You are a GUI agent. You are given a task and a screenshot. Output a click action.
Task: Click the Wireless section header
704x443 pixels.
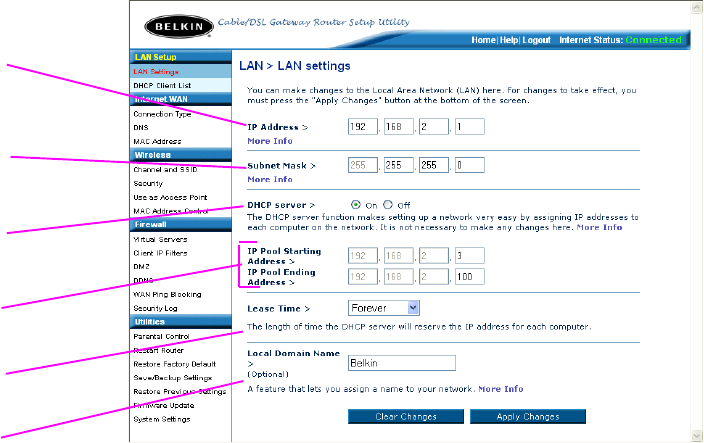tap(181, 155)
